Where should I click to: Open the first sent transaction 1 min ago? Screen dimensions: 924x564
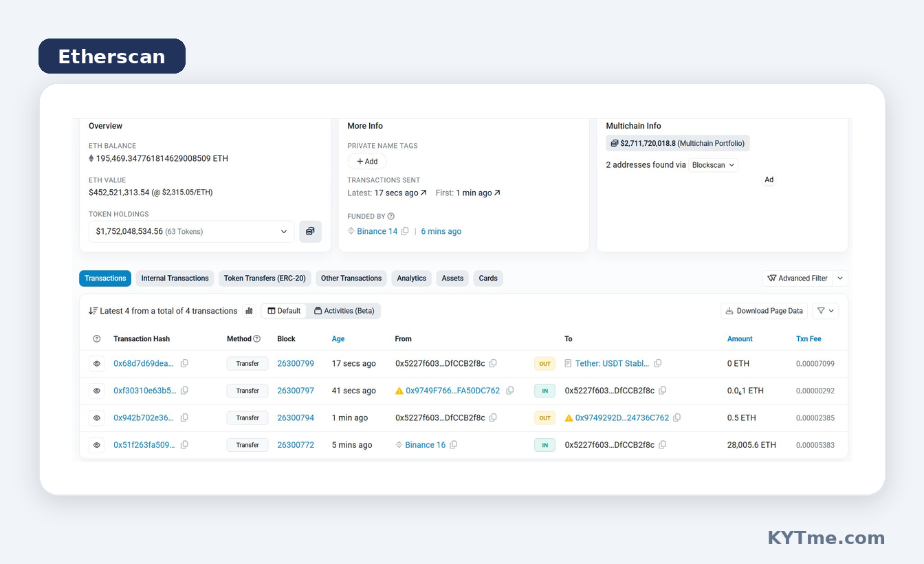point(478,193)
